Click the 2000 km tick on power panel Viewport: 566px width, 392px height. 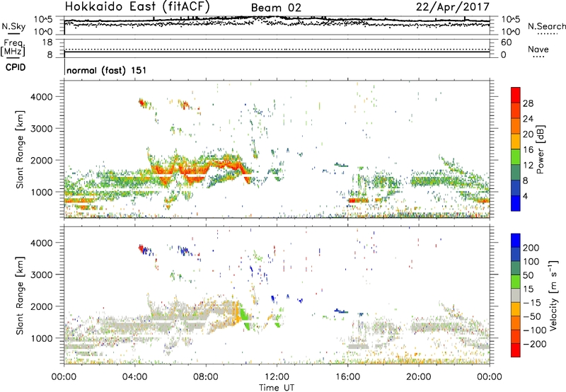41,160
